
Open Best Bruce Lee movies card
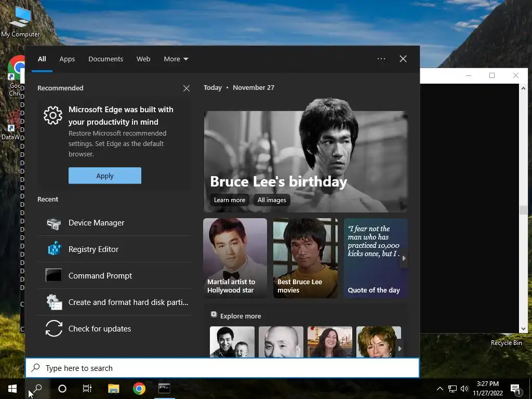tap(305, 258)
